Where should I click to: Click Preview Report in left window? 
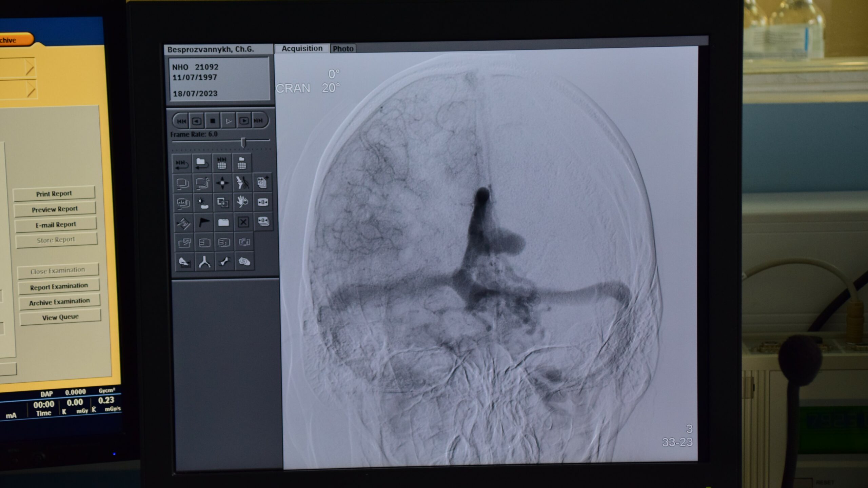pyautogui.click(x=55, y=209)
